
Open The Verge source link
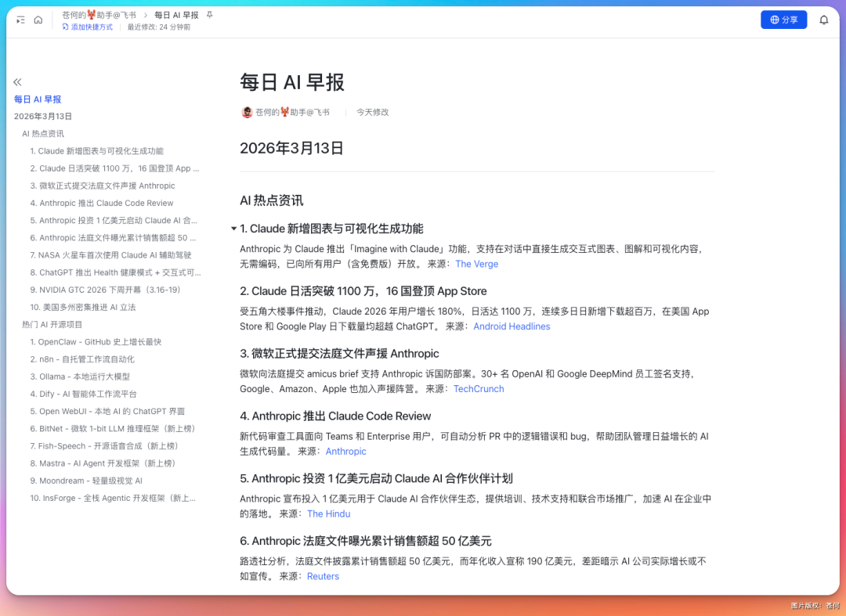click(x=477, y=264)
